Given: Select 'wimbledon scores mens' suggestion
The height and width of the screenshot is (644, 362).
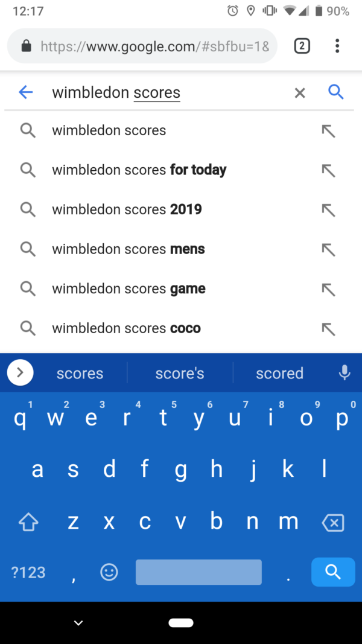Looking at the screenshot, I should [129, 249].
